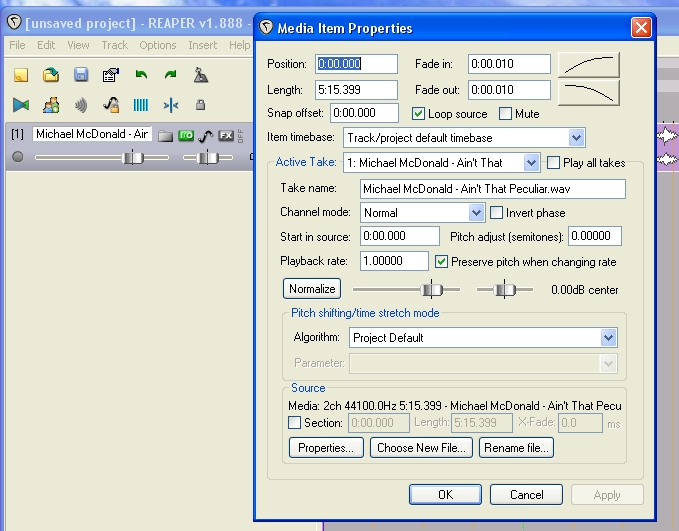The width and height of the screenshot is (679, 531).
Task: Click the take pan slider handle
Action: [x=504, y=289]
